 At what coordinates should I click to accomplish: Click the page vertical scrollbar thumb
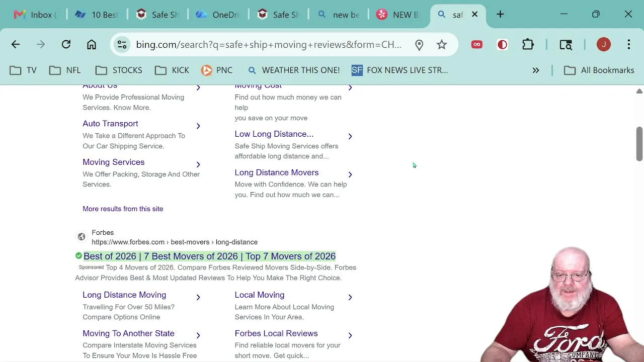(639, 144)
